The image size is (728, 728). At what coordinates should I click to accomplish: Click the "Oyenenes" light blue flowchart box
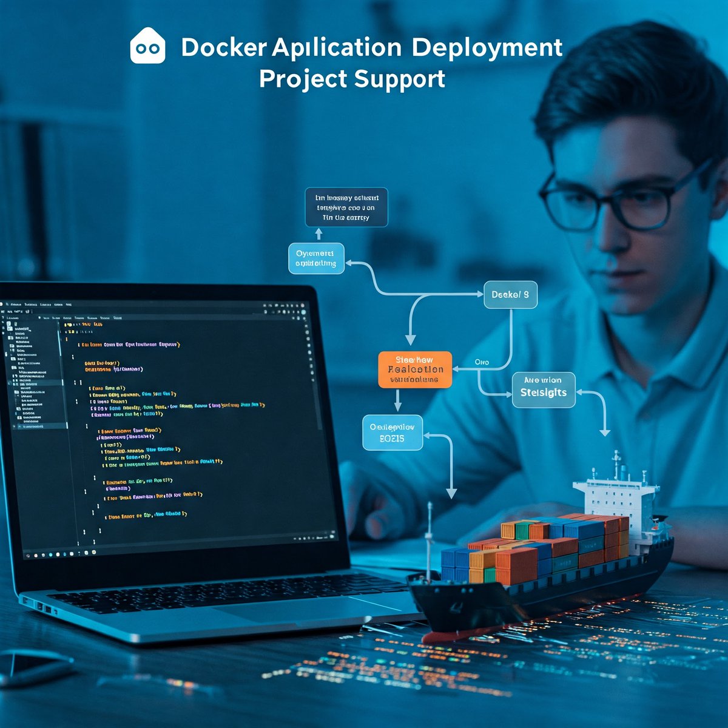coord(315,258)
